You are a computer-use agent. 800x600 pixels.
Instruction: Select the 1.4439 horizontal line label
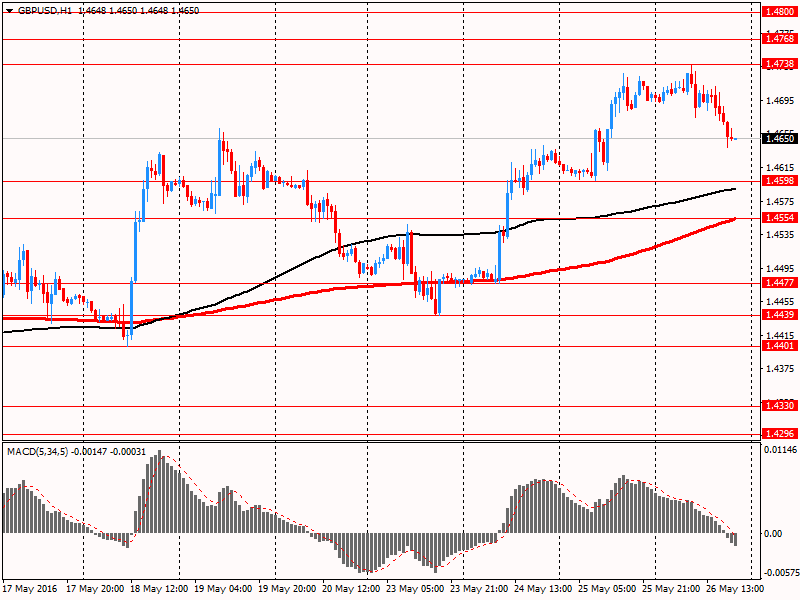click(779, 315)
